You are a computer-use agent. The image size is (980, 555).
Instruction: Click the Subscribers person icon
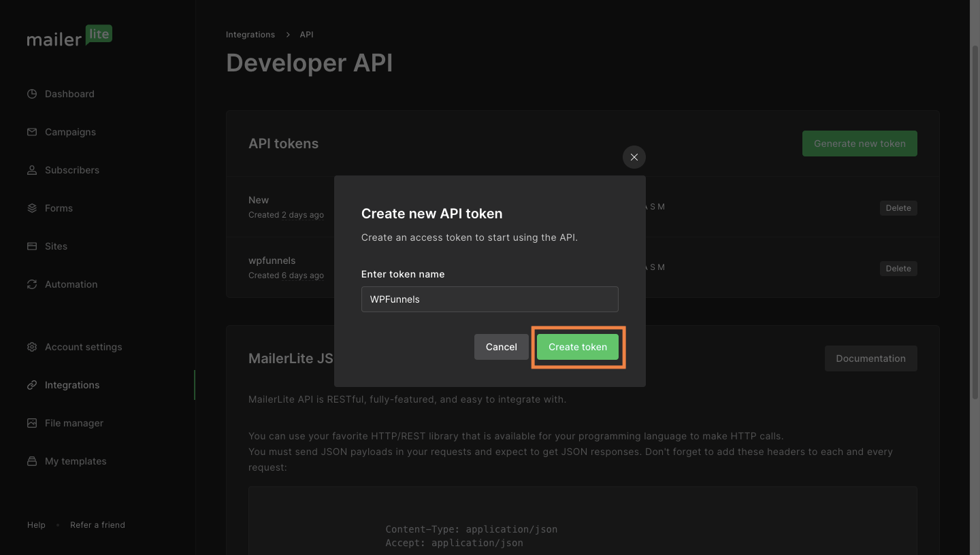point(32,170)
